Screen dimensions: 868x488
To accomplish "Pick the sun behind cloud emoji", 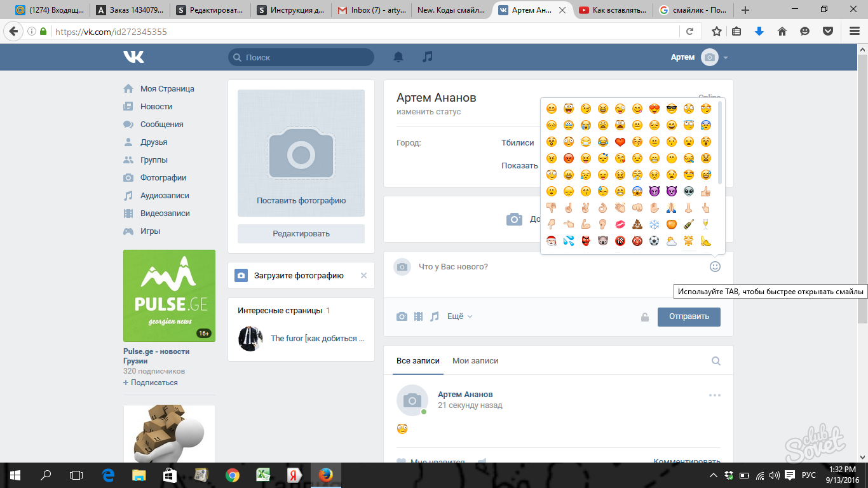I will [671, 241].
